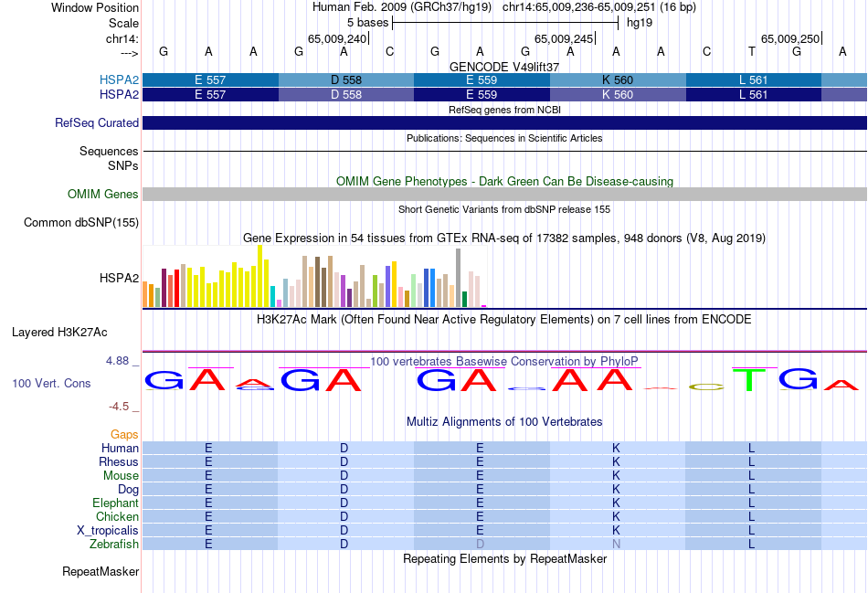Click codon E 557 in light blue HSPA2 track
868x593 pixels.
(x=210, y=79)
